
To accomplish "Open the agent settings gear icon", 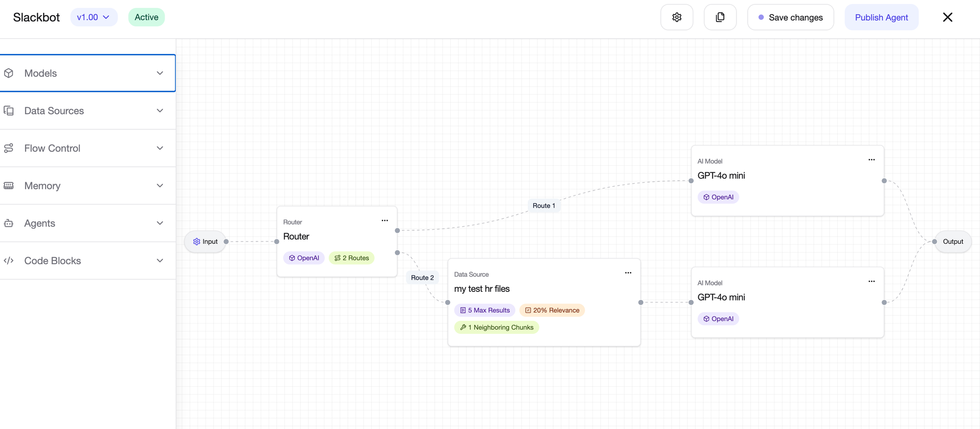I will [677, 17].
